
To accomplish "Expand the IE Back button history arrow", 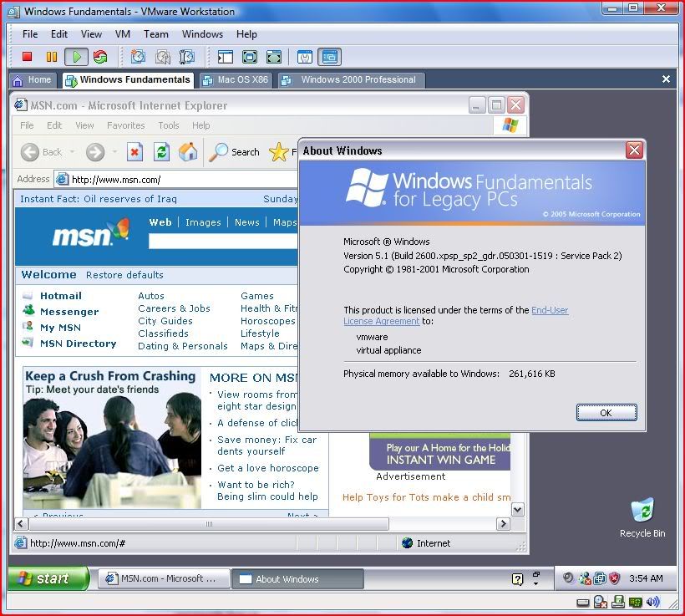I will [73, 152].
